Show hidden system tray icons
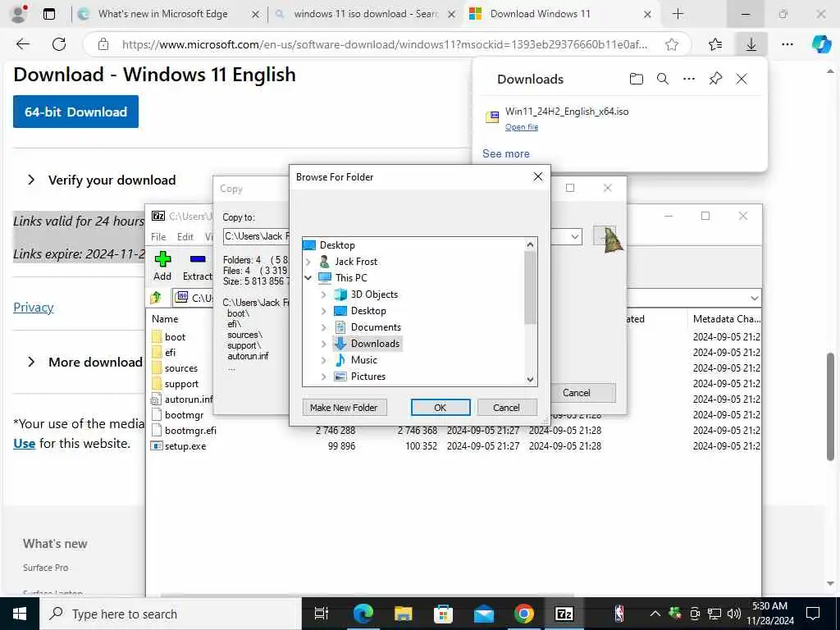Image resolution: width=840 pixels, height=630 pixels. [x=655, y=614]
